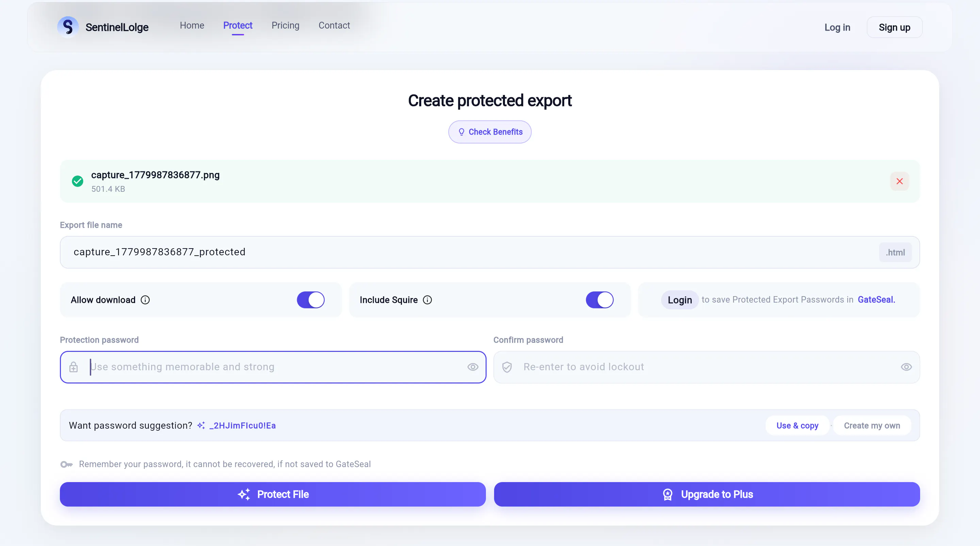Open the Include Squire info icon
This screenshot has width=980, height=546.
[x=428, y=300]
